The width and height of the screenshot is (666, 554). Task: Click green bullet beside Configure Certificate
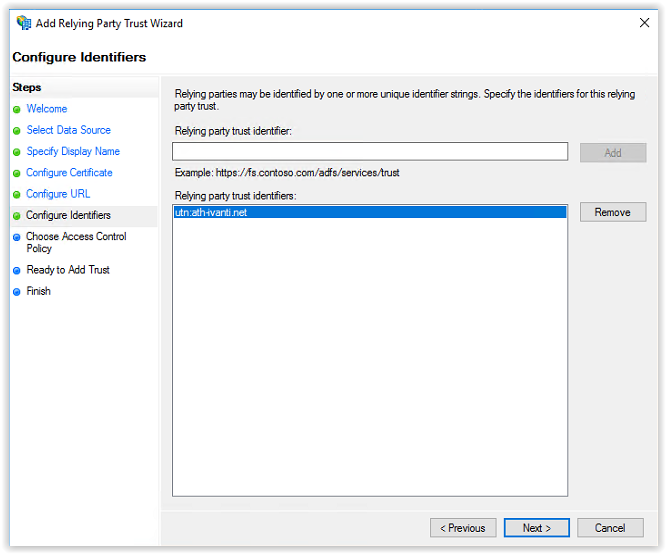(17, 173)
